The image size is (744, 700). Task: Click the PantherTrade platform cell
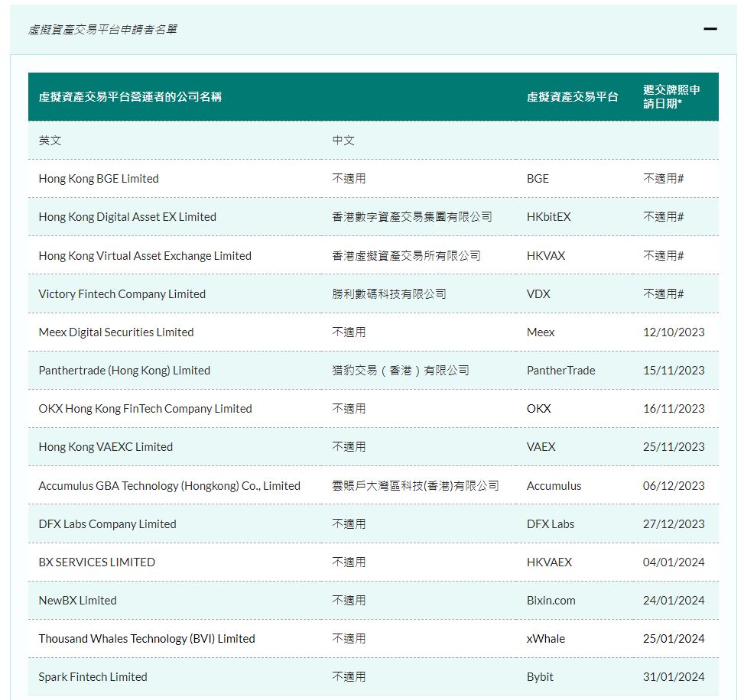pos(560,371)
